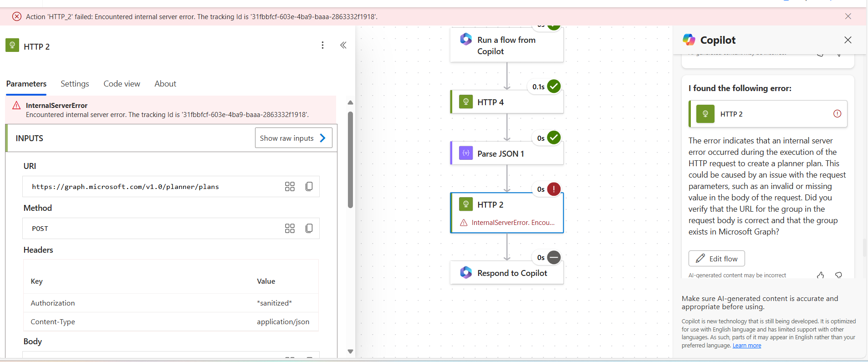Copy the URI value to clipboard
This screenshot has width=868, height=362.
(x=309, y=187)
